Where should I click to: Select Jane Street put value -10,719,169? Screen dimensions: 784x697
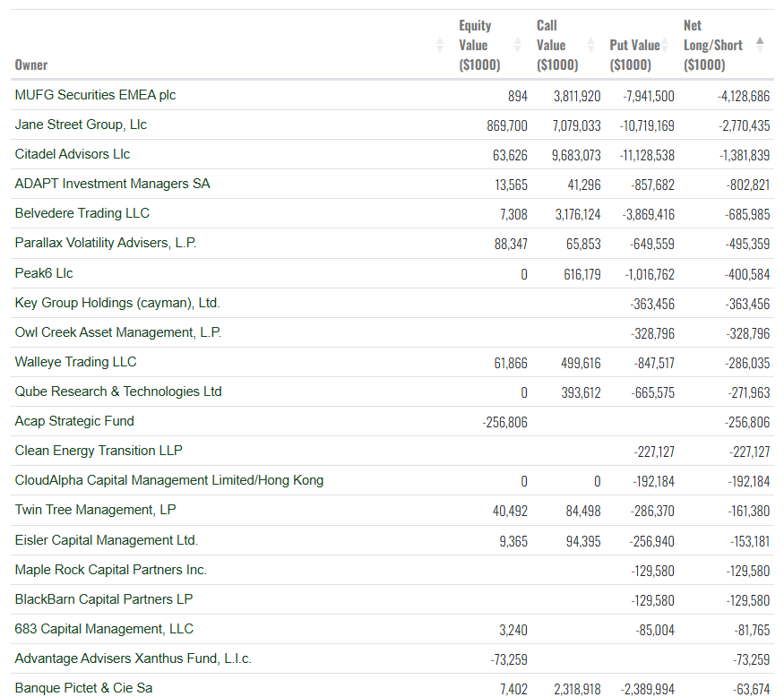(x=647, y=125)
